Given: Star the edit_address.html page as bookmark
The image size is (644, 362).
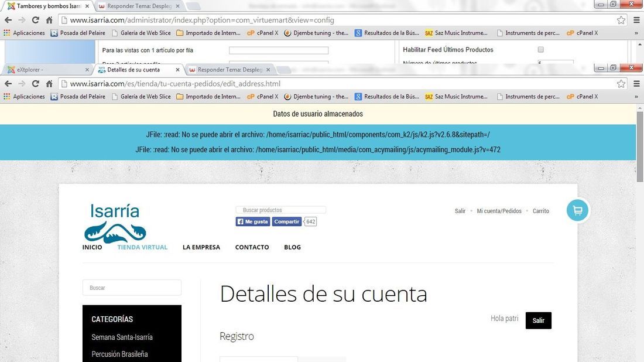Looking at the screenshot, I should [x=621, y=84].
